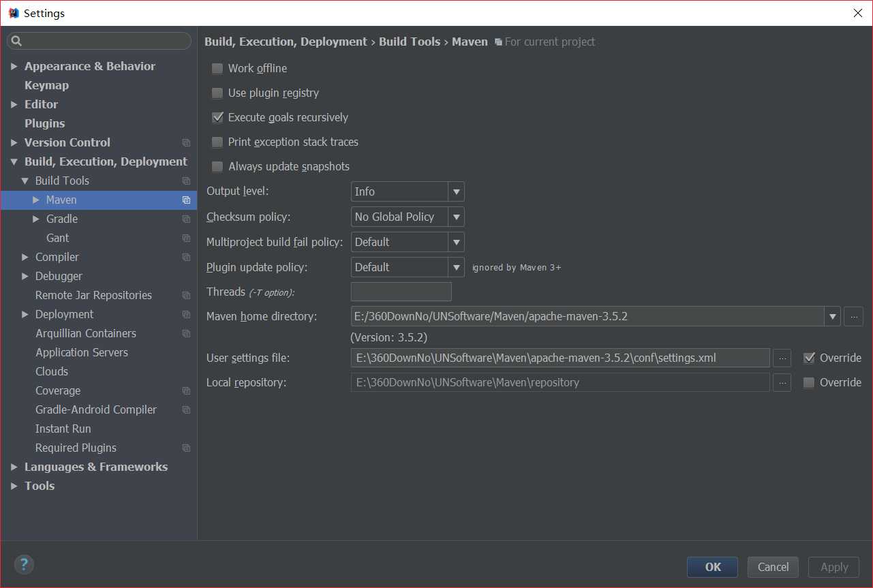Screen dimensions: 873x588
Task: Click the help question mark icon
Action: click(24, 564)
